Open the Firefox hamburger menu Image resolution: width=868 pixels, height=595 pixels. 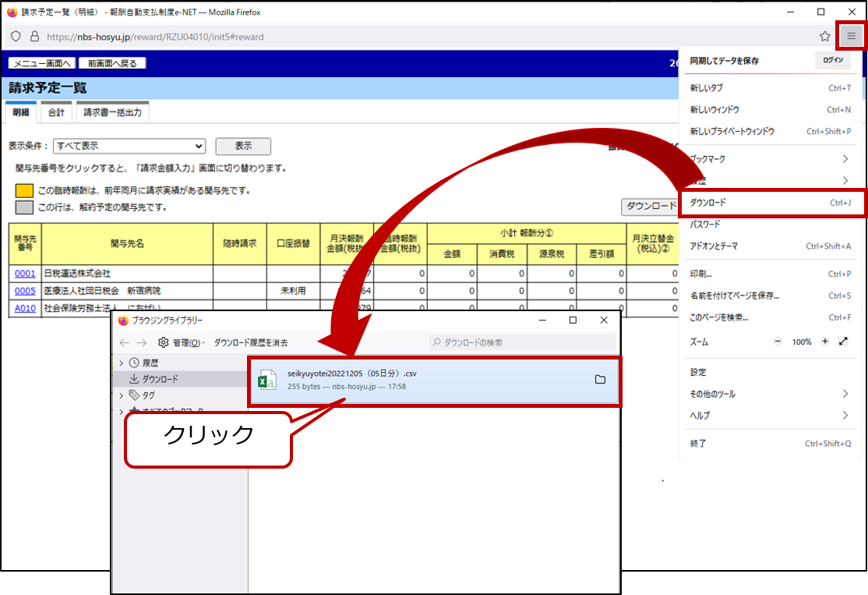pos(851,36)
